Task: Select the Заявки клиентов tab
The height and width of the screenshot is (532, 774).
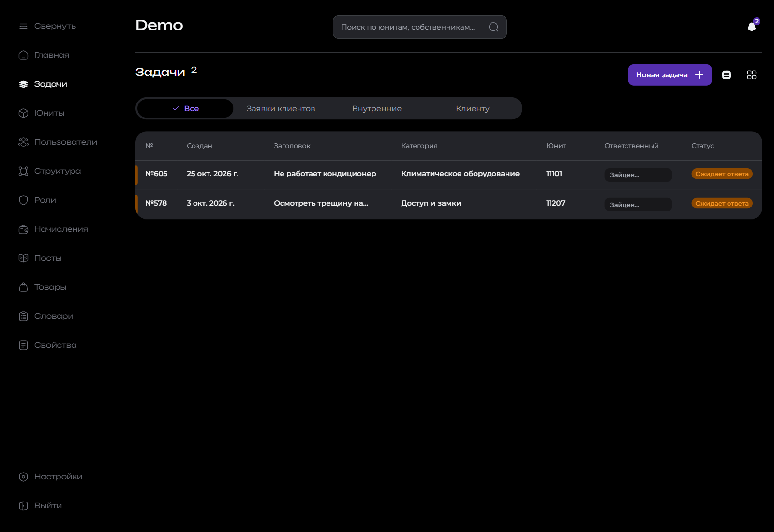Action: pyautogui.click(x=281, y=108)
